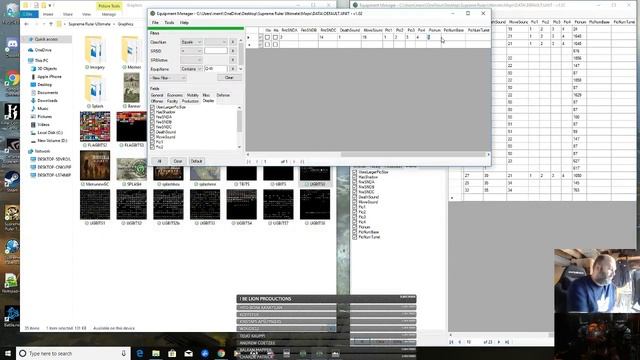Image resolution: width=640 pixels, height=360 pixels.
Task: Click Clear button in Filters section
Action: click(x=229, y=78)
